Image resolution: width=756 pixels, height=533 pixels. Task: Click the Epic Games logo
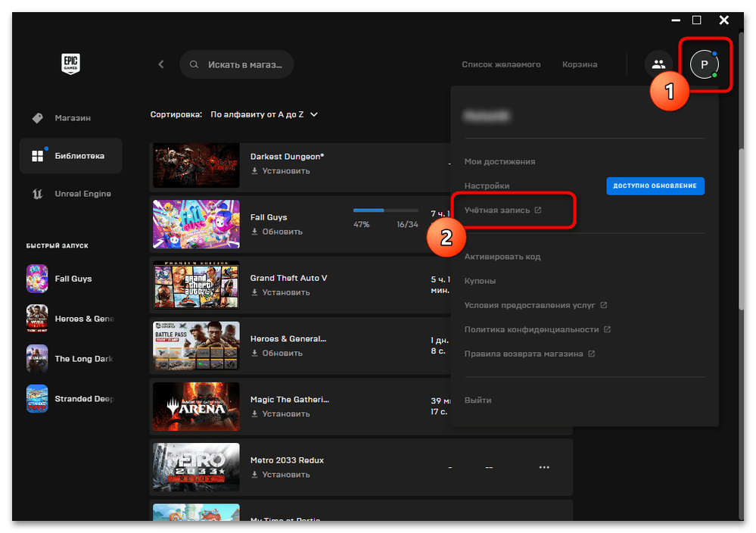(70, 64)
